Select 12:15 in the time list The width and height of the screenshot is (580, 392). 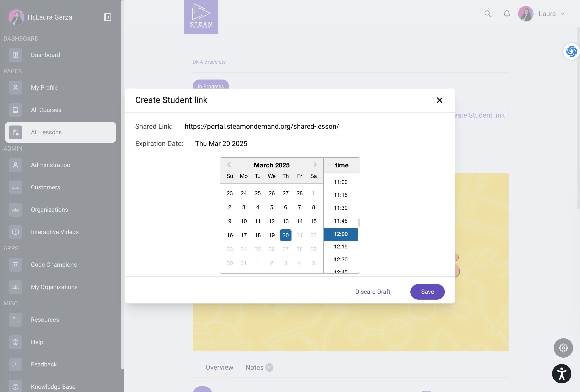point(341,247)
